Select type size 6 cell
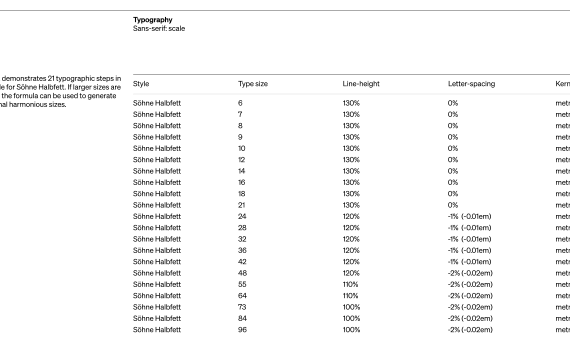Viewport: 570px width, 360px height. click(240, 103)
